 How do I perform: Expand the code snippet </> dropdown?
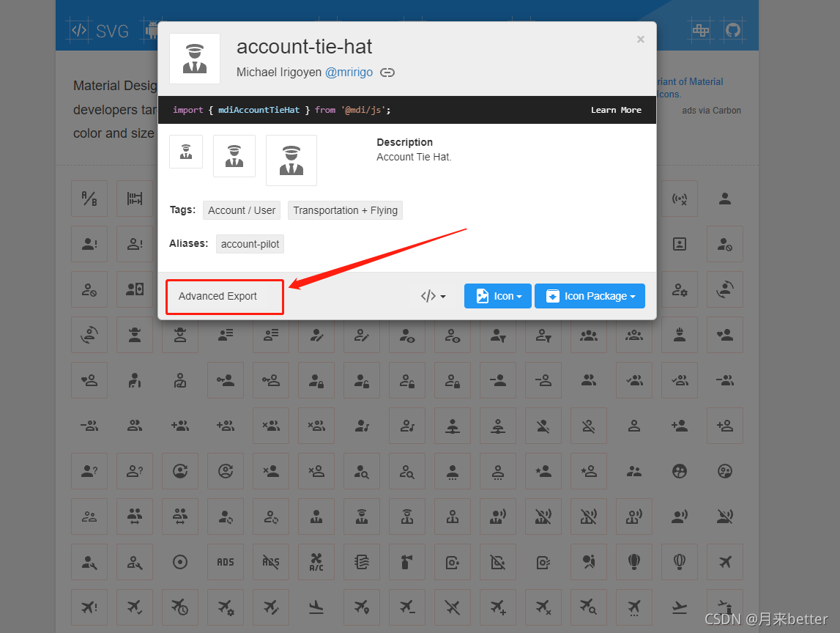point(433,296)
